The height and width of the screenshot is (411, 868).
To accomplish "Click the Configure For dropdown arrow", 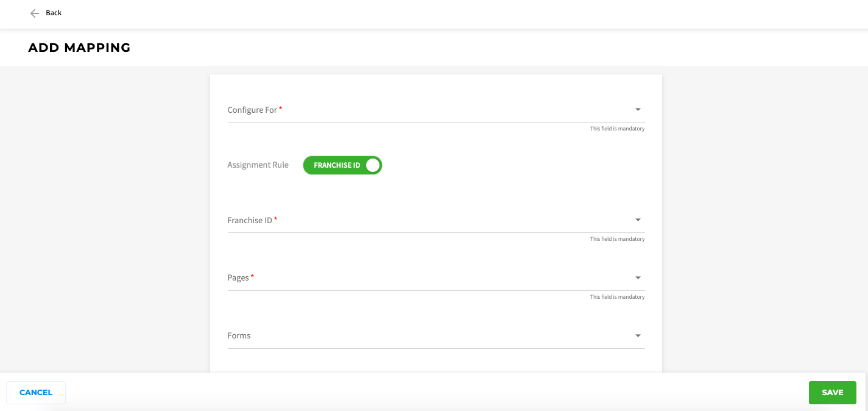I will [x=638, y=110].
